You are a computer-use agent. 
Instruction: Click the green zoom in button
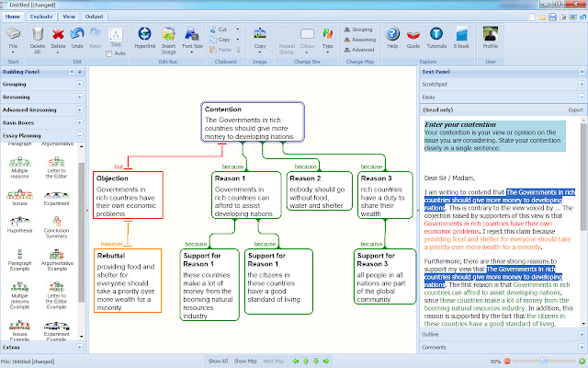click(x=582, y=362)
